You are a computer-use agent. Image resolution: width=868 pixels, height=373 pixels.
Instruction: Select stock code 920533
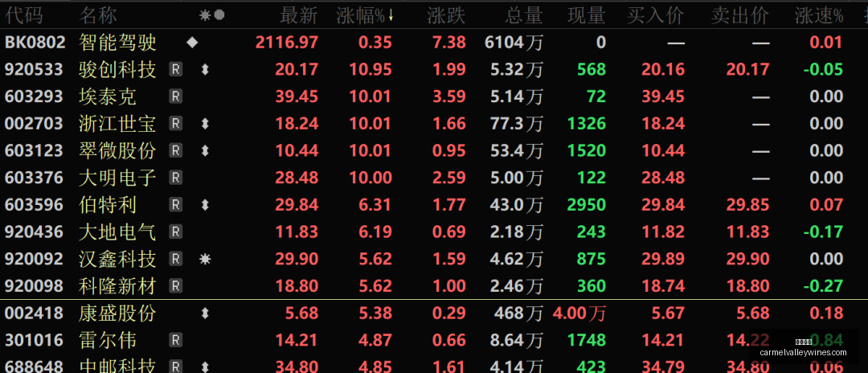point(35,69)
